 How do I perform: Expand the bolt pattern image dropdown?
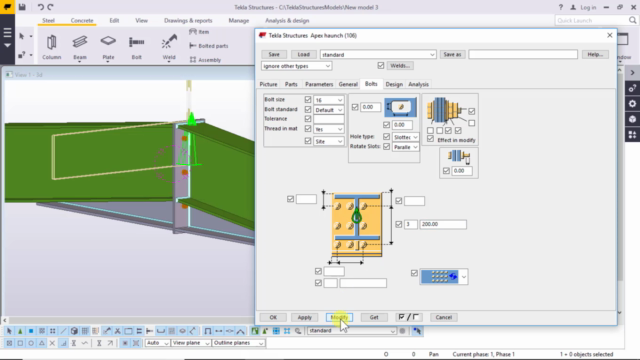[464, 277]
